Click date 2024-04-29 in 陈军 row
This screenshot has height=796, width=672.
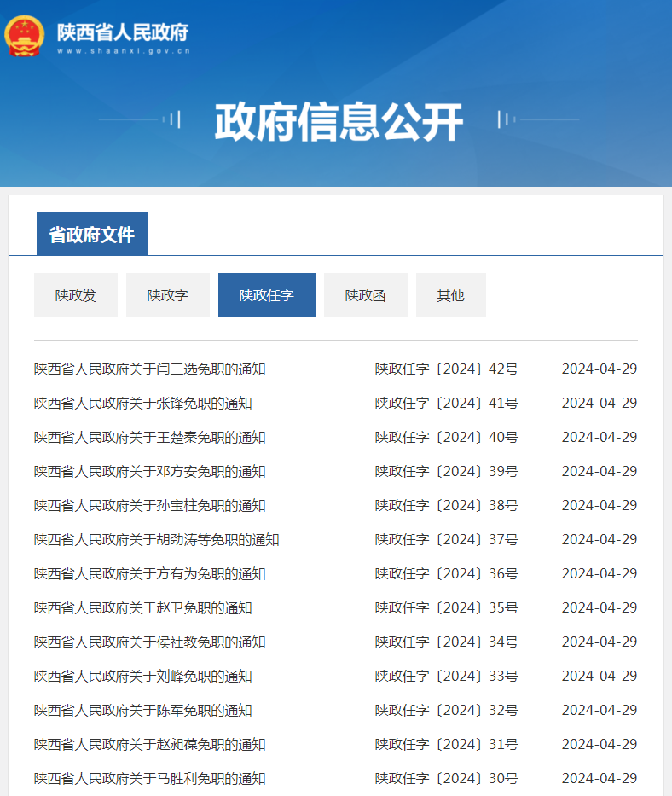click(600, 710)
